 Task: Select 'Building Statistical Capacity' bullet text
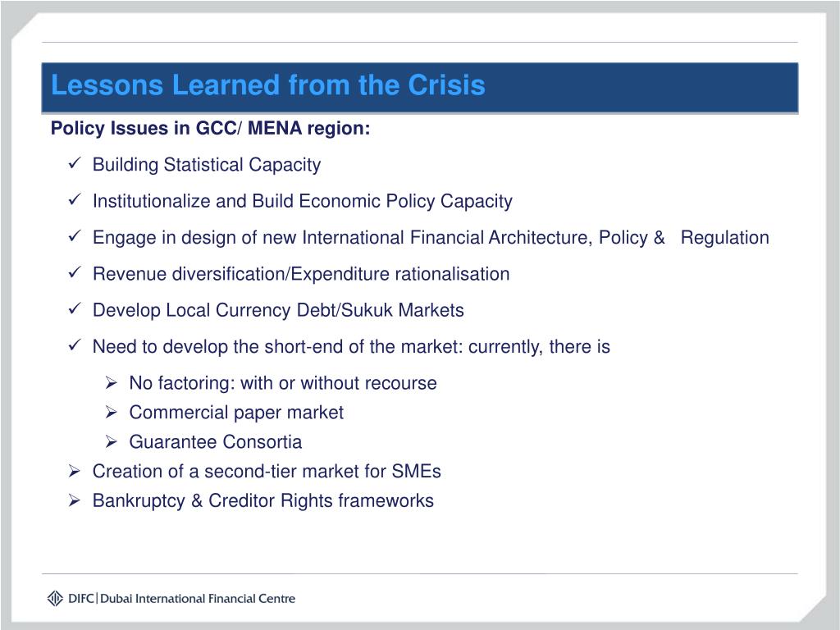click(206, 164)
